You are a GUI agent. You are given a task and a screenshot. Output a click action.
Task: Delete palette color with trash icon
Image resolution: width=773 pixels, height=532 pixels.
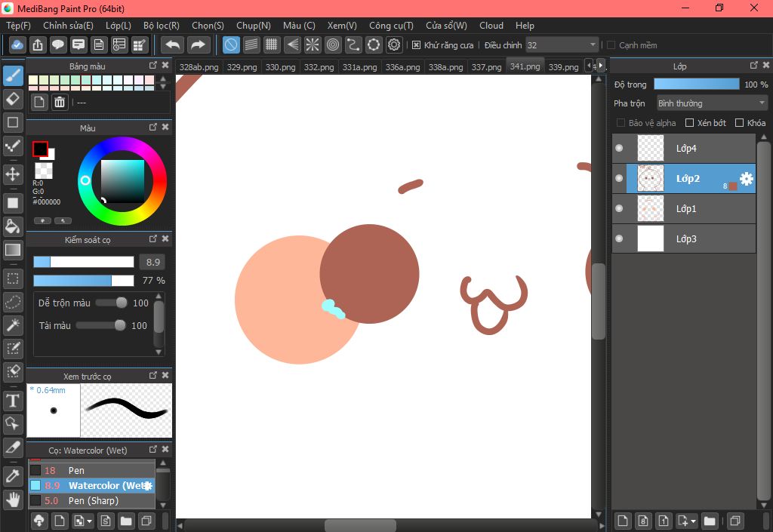60,102
